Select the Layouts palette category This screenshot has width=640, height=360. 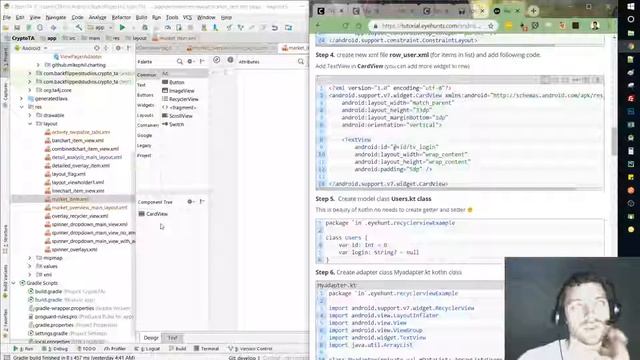click(145, 116)
